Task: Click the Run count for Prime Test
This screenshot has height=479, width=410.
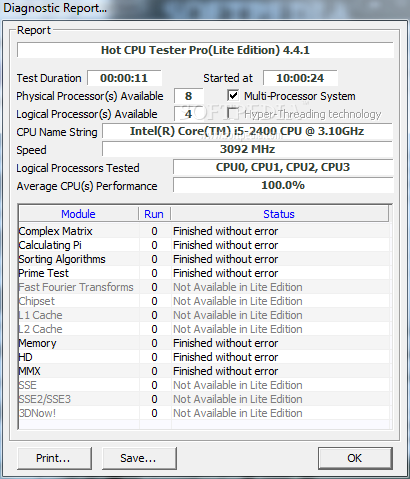Action: click(154, 273)
